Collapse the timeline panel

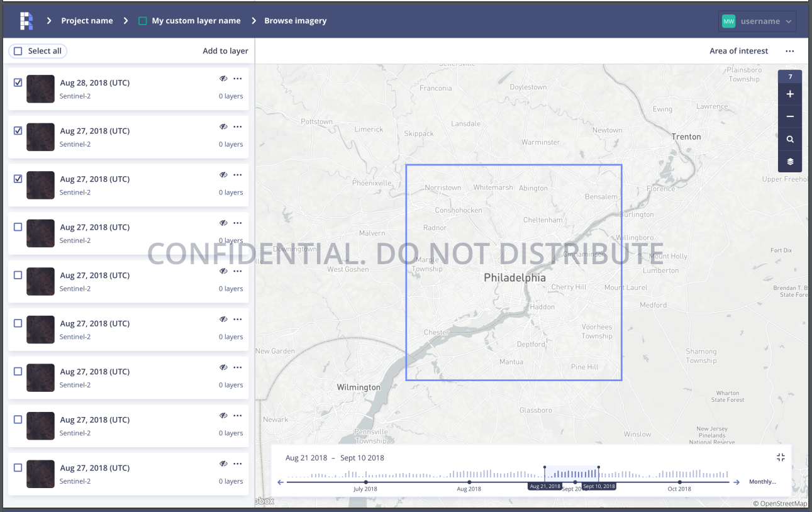click(781, 457)
